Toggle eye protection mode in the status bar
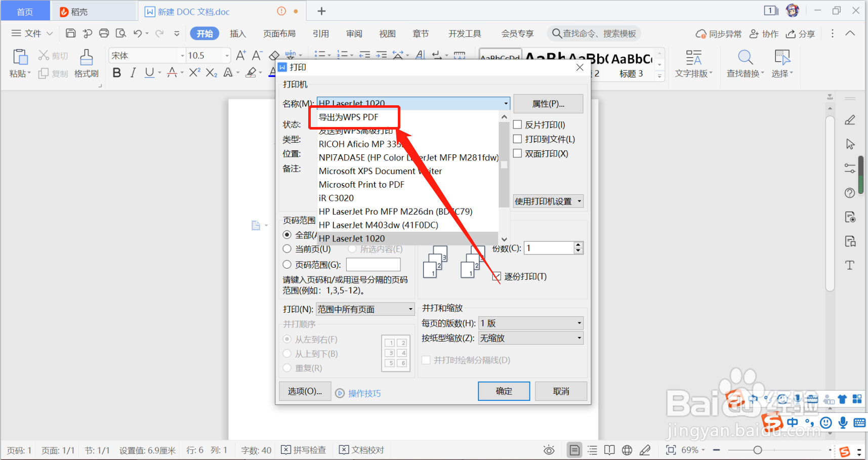This screenshot has height=460, width=868. (x=549, y=450)
